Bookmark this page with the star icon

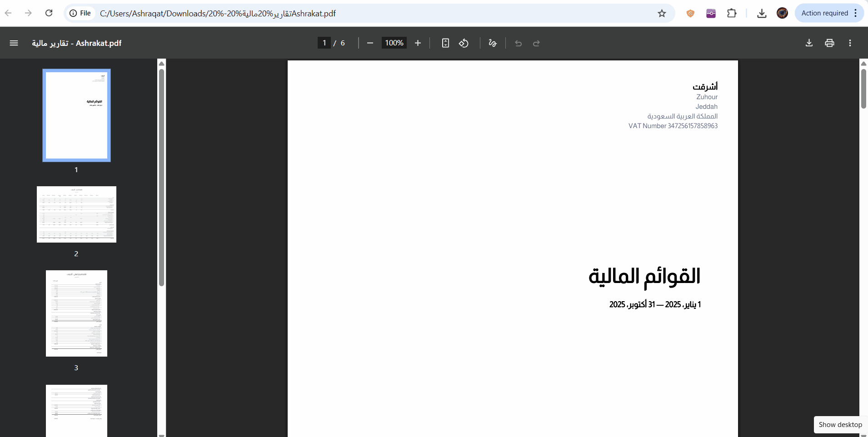pyautogui.click(x=662, y=14)
